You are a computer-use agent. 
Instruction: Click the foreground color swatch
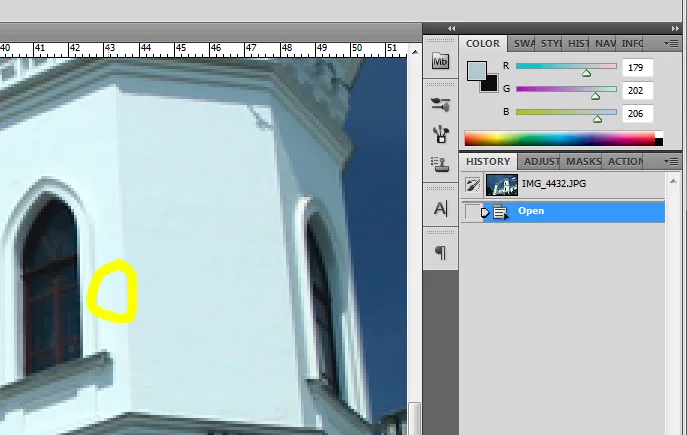[x=476, y=71]
